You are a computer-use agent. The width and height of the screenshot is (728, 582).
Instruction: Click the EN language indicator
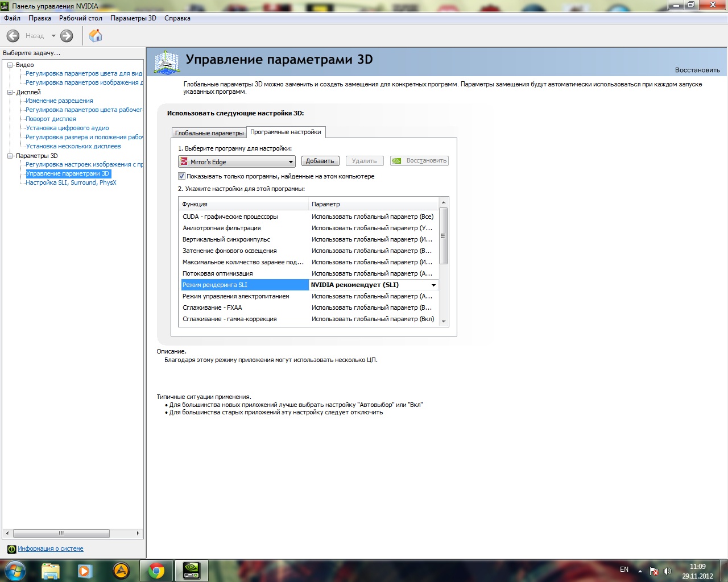coord(624,569)
